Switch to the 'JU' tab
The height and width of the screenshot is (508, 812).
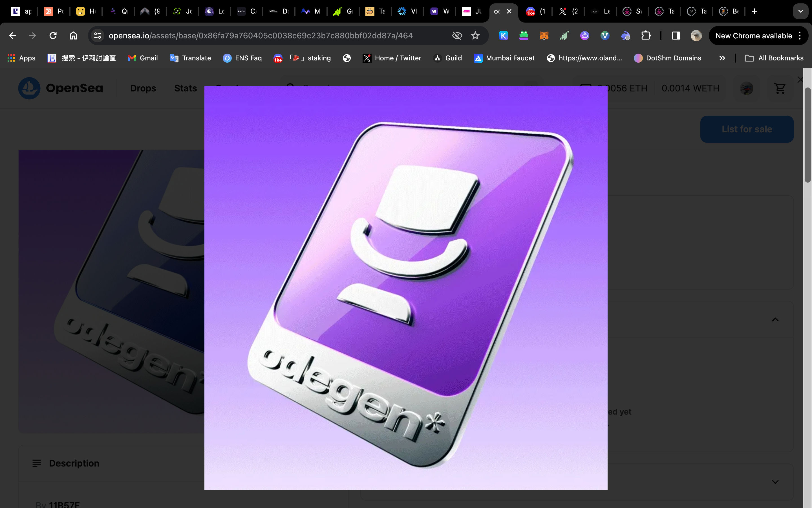click(x=472, y=11)
